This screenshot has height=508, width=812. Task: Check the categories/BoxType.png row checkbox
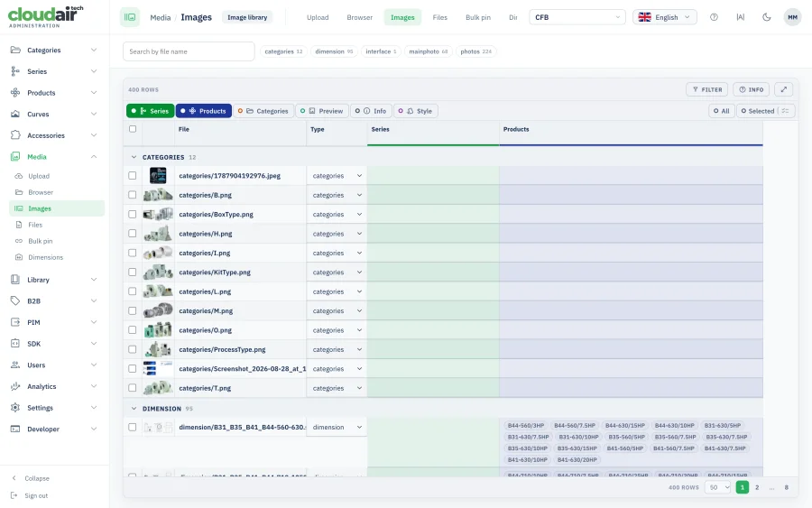[133, 215]
